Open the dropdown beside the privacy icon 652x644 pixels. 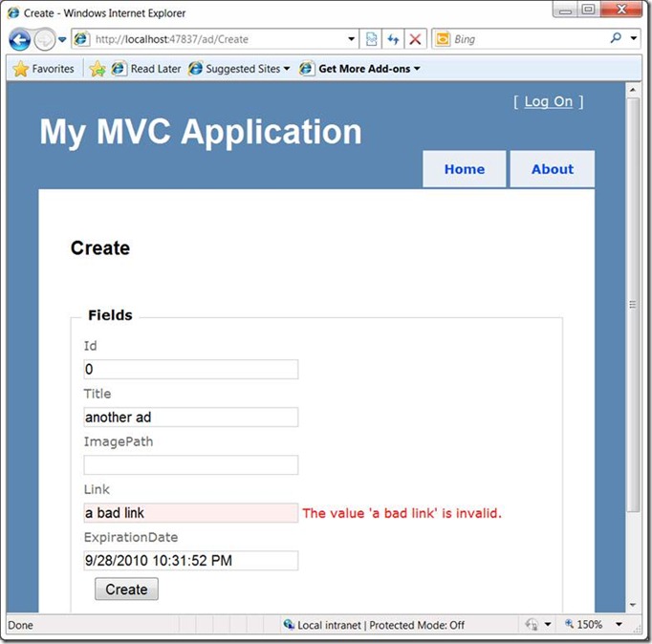click(548, 625)
